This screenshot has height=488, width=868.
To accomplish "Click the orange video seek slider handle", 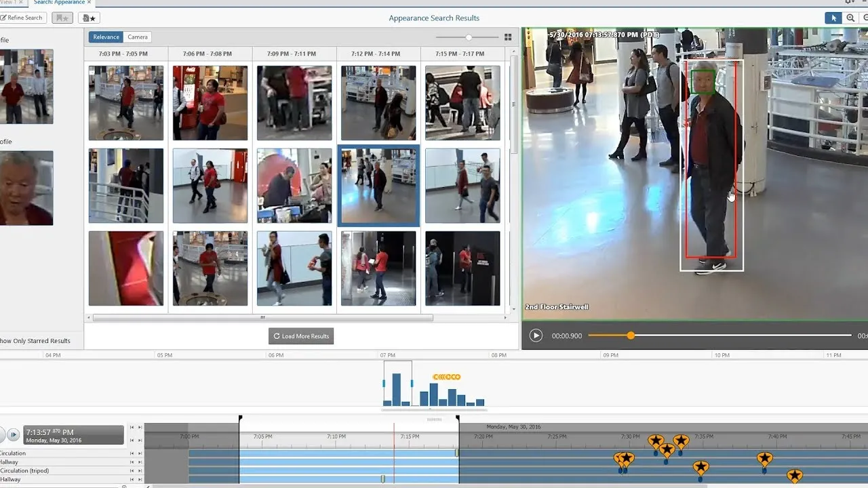I will 631,335.
